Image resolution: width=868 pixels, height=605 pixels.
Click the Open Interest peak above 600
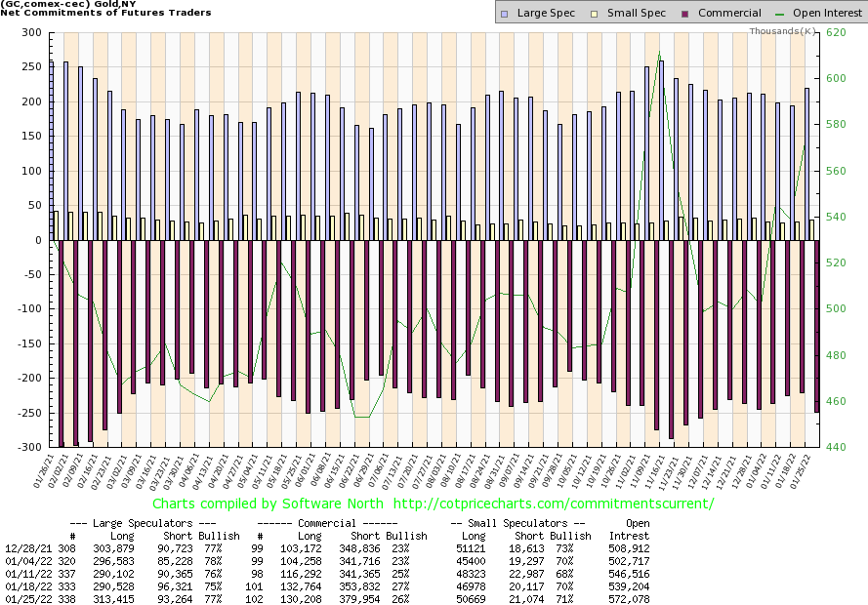tap(660, 53)
